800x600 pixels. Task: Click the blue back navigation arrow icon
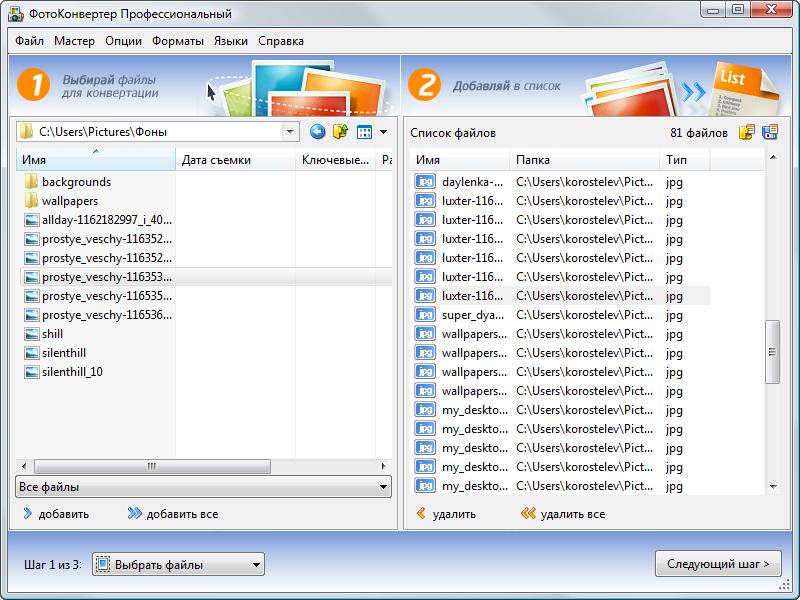(317, 132)
